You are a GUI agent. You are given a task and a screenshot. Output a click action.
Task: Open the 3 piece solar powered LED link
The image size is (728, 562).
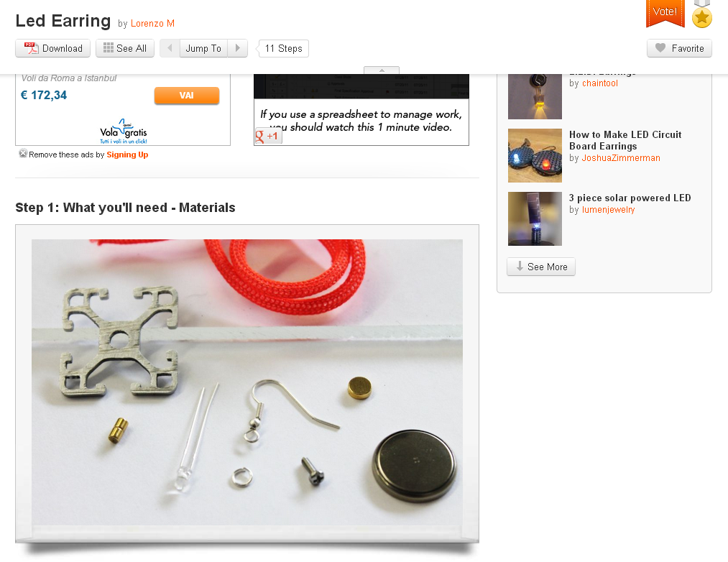630,198
